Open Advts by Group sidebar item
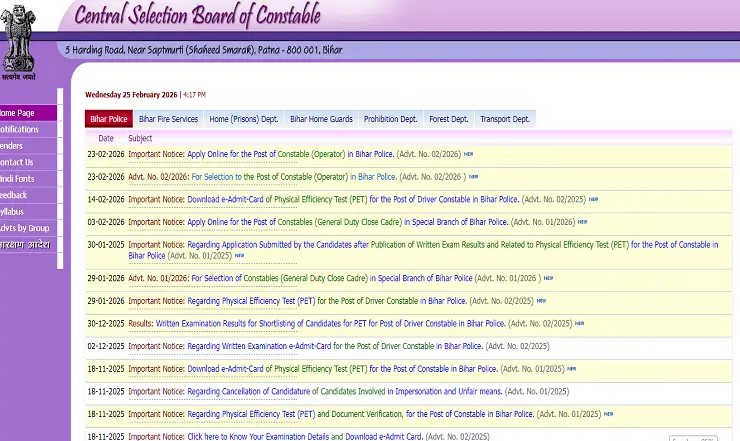Screen dimensions: 740x441 (24, 228)
